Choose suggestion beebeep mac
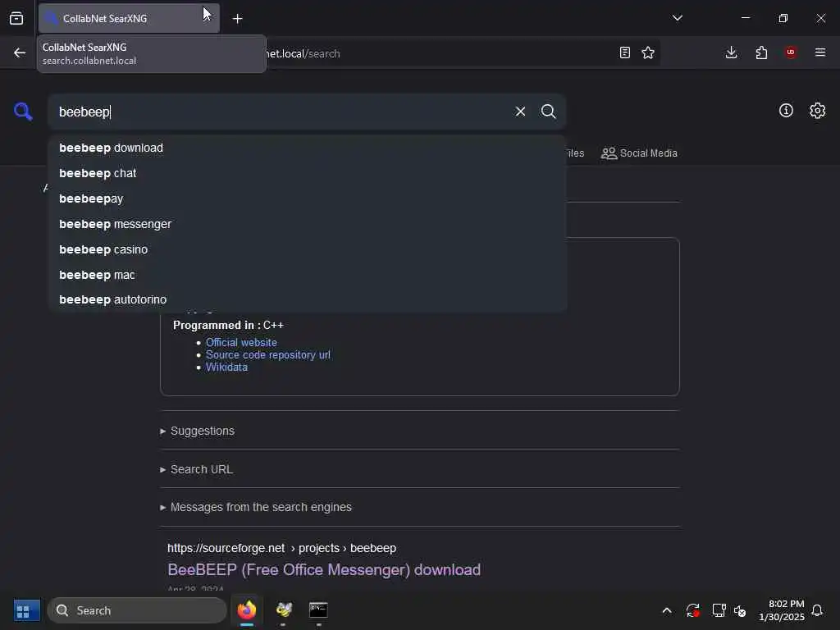840x630 pixels. (307, 275)
